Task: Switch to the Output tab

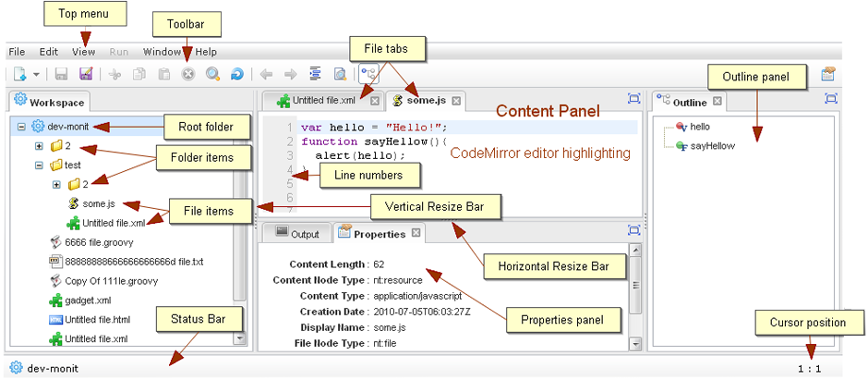Action: [297, 234]
